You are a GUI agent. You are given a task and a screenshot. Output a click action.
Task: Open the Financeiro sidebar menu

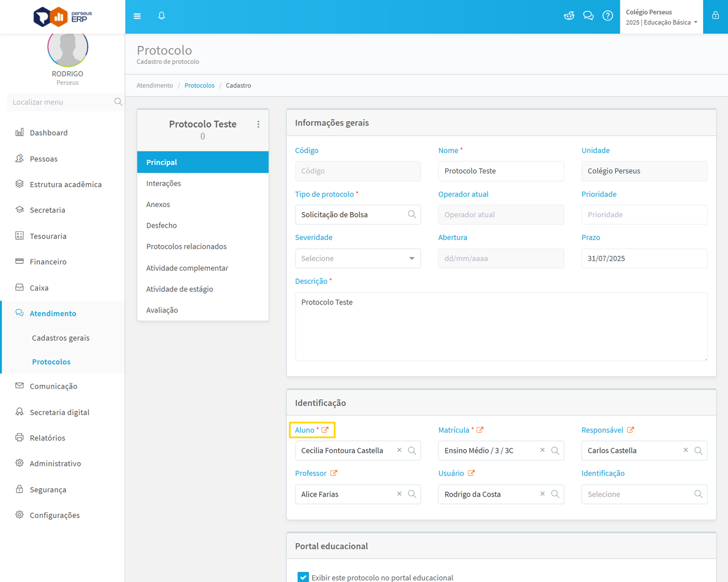63,261
